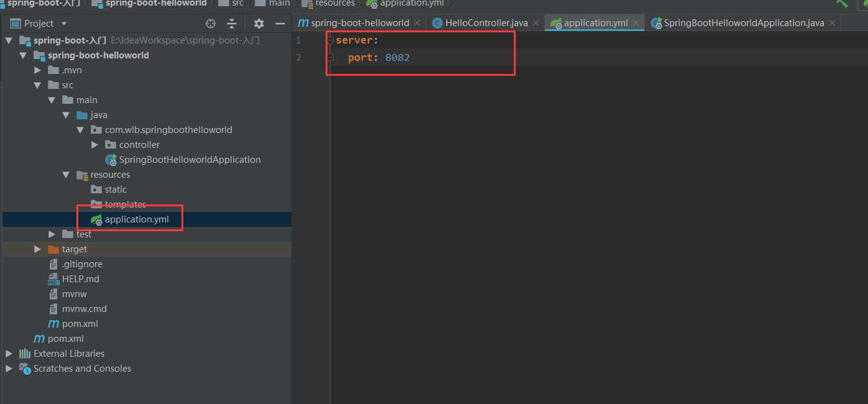Expand the target folder

point(38,249)
